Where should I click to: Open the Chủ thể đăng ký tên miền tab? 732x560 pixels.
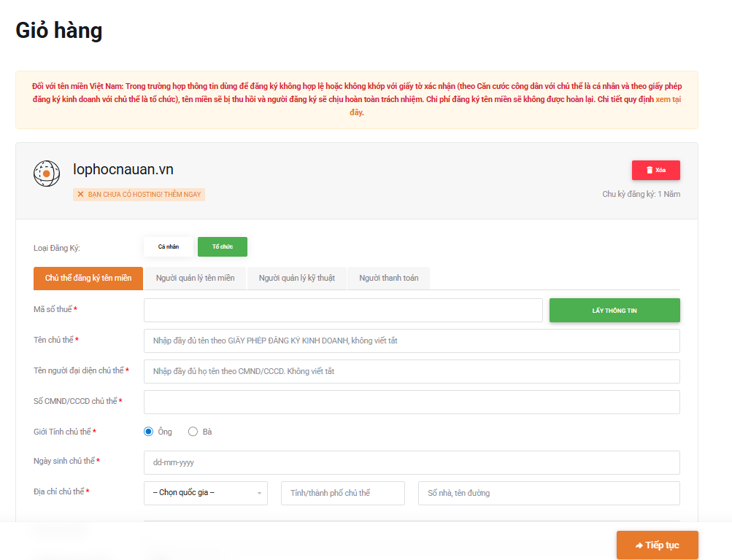[x=88, y=278]
